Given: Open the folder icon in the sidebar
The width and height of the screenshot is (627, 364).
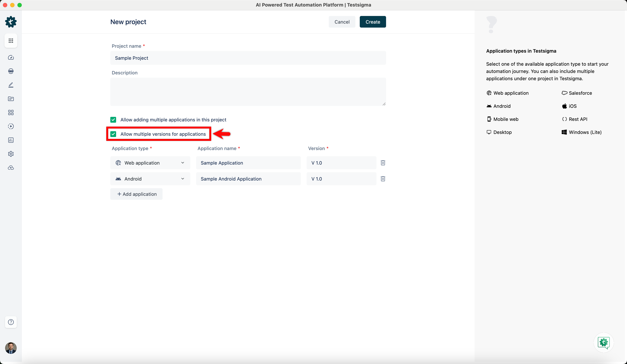Looking at the screenshot, I should tap(11, 99).
